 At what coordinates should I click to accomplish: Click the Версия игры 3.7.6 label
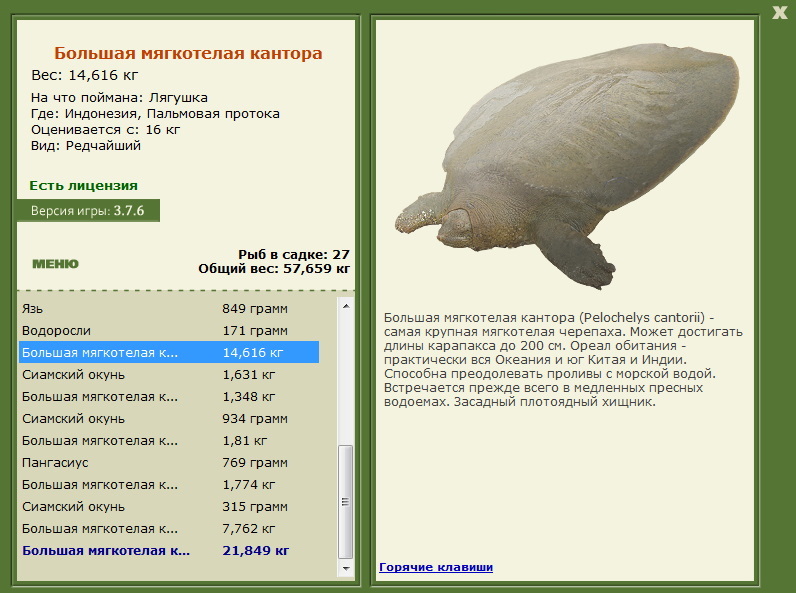click(88, 210)
